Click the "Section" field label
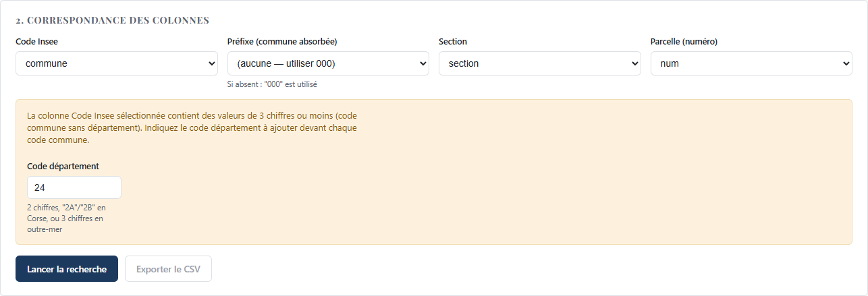 pyautogui.click(x=453, y=41)
